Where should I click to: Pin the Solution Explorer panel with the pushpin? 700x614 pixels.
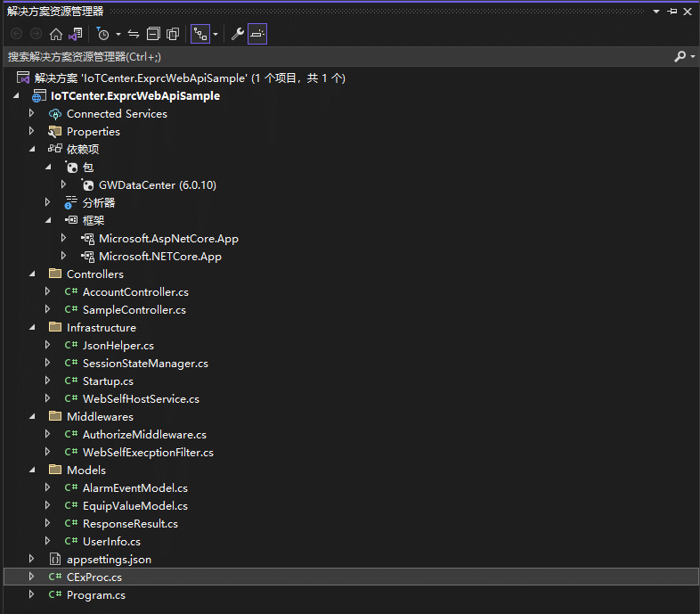pyautogui.click(x=672, y=12)
